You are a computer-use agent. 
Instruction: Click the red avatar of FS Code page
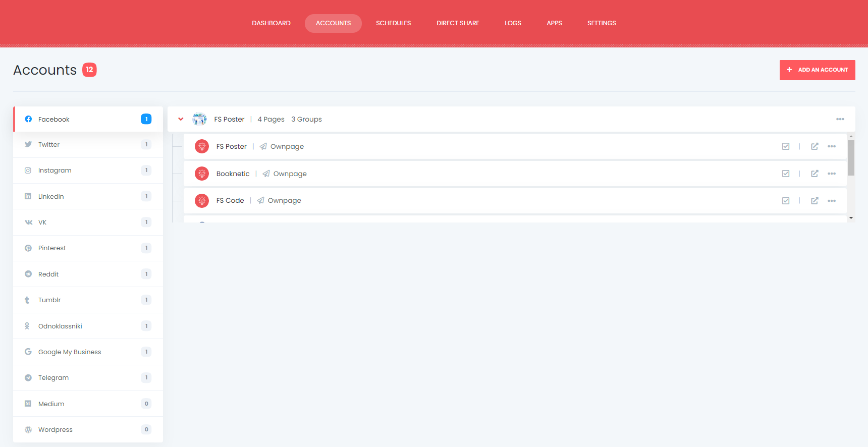click(202, 201)
